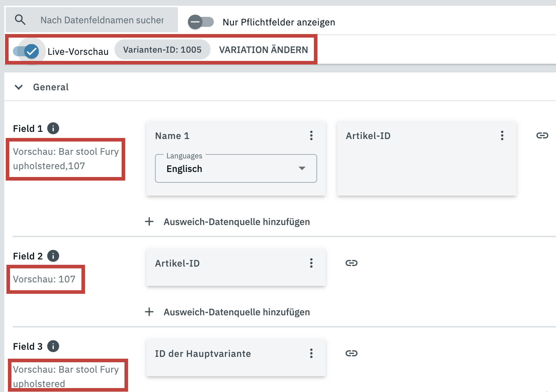
Task: Open ID der Hauptvariante options menu
Action: coord(311,353)
